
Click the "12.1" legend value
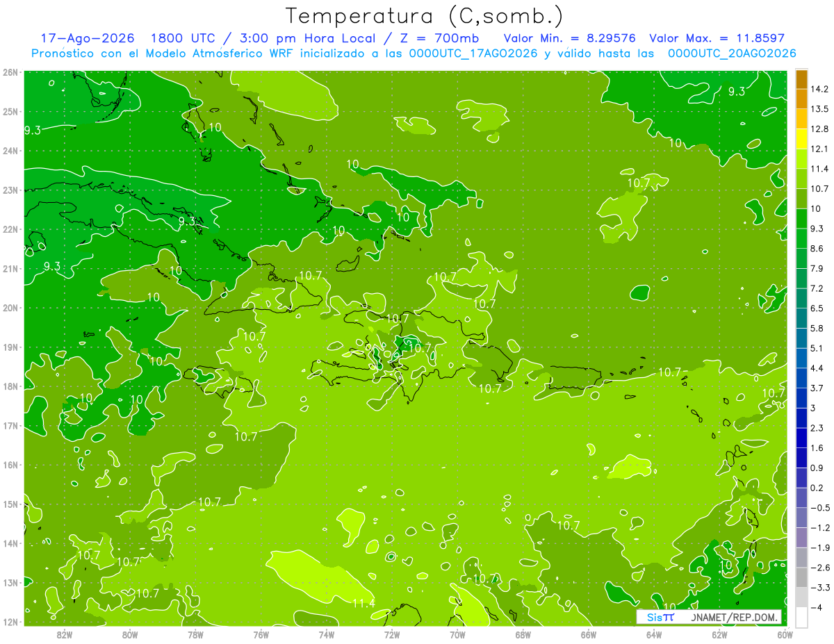point(820,149)
